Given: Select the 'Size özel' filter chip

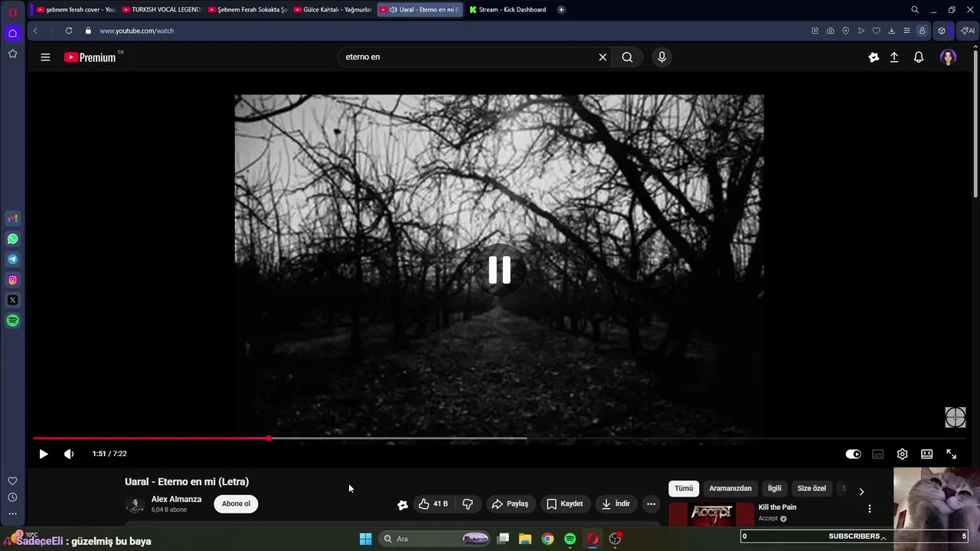Looking at the screenshot, I should click(x=812, y=488).
